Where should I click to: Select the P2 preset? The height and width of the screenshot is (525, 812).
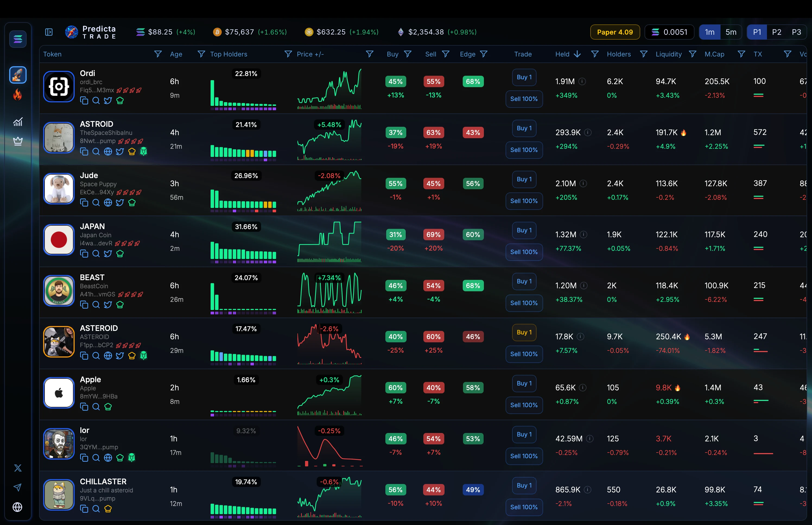point(776,32)
